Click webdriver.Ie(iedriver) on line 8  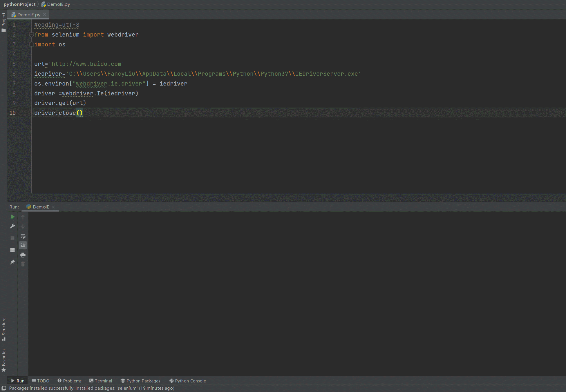click(100, 93)
